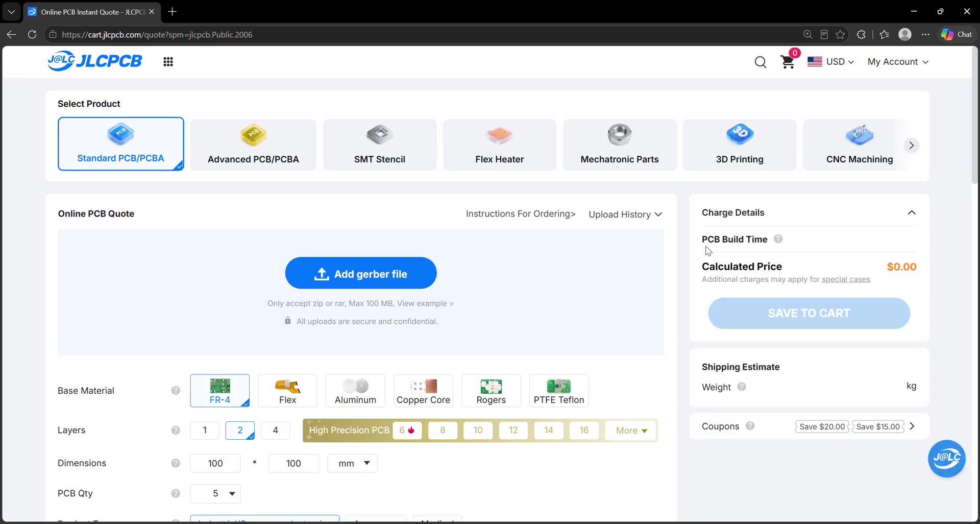
Task: Open the apps grid menu icon
Action: pos(168,62)
